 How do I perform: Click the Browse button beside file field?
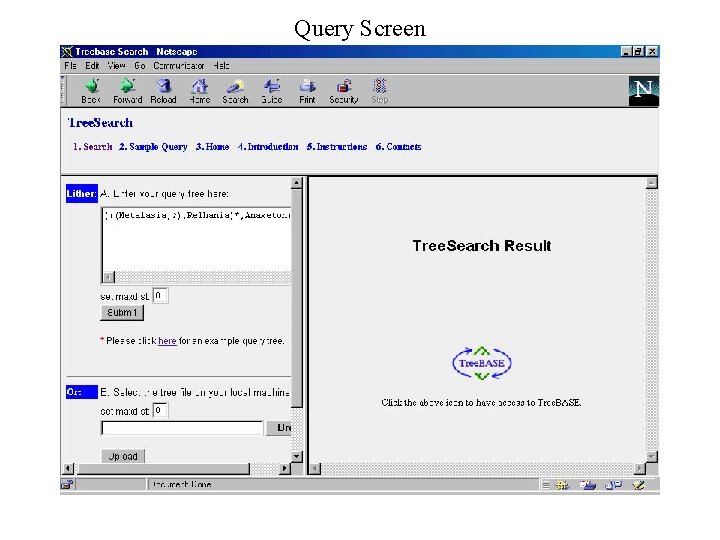pyautogui.click(x=279, y=428)
